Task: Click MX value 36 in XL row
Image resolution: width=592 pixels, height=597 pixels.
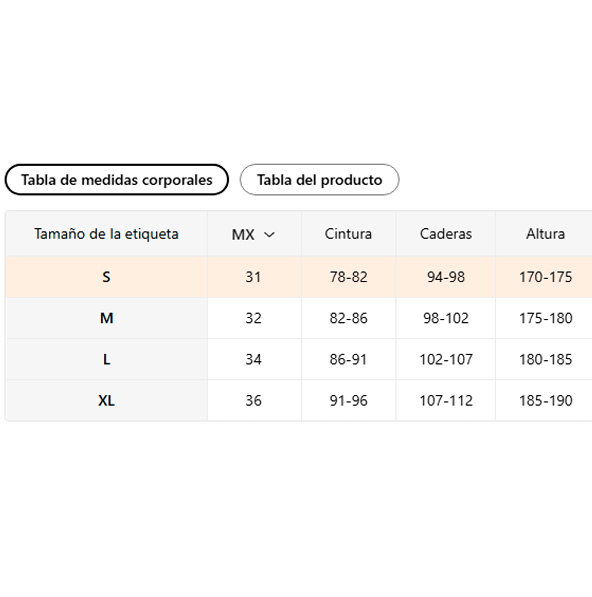Action: pyautogui.click(x=254, y=401)
